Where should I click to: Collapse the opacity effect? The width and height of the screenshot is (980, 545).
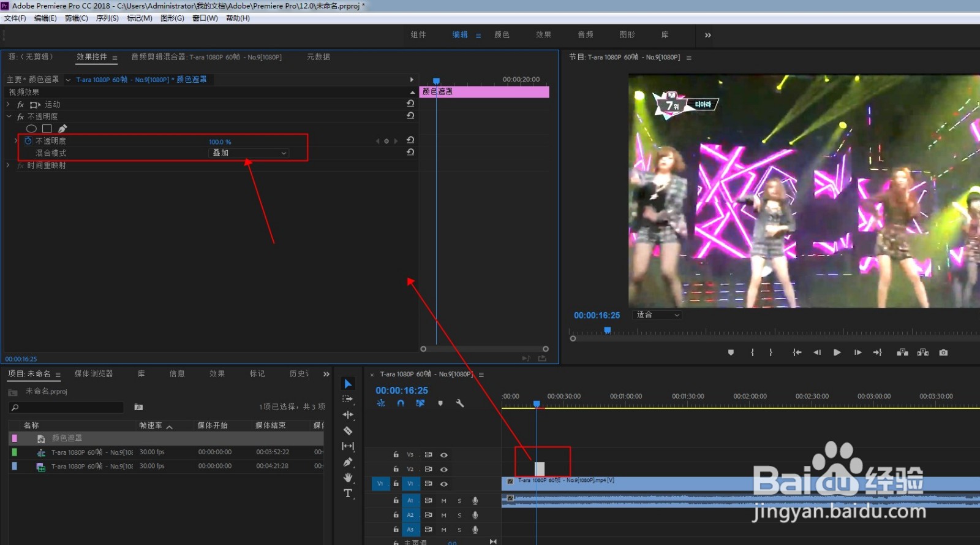coord(9,116)
